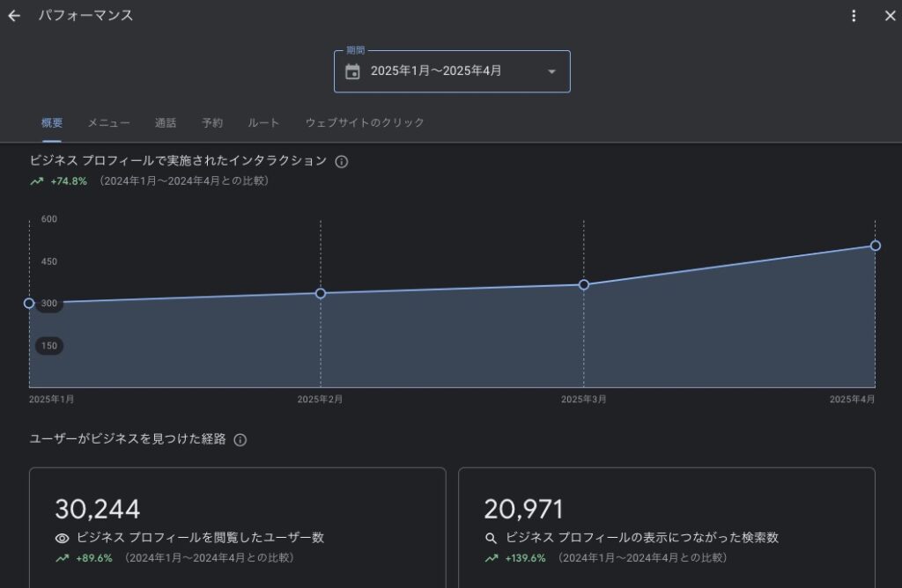Switch to the 概要 tab

52,123
